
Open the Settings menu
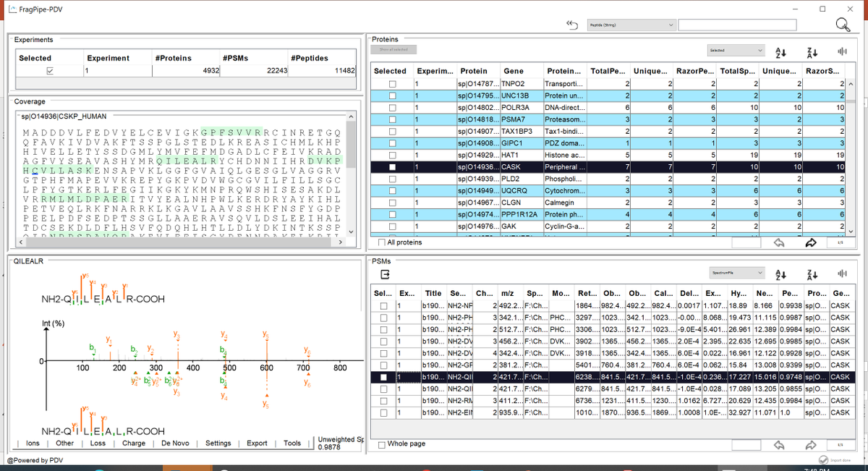(218, 444)
